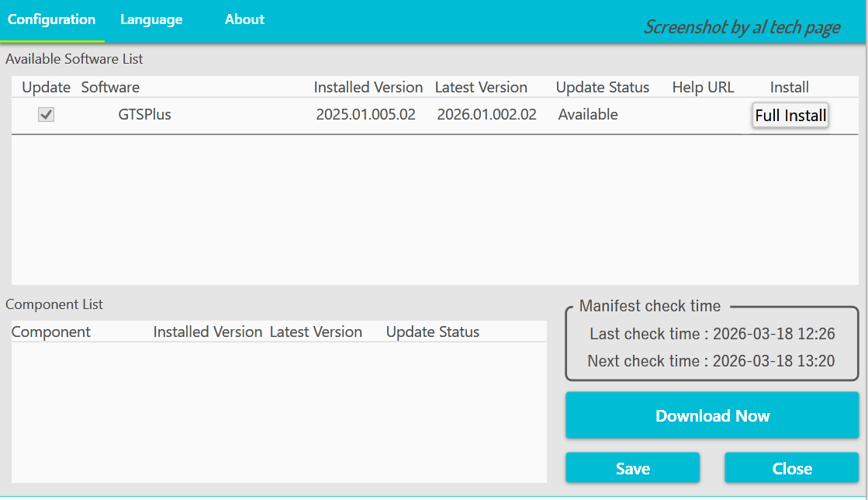The image size is (868, 500).
Task: Click the Install column header
Action: point(789,87)
